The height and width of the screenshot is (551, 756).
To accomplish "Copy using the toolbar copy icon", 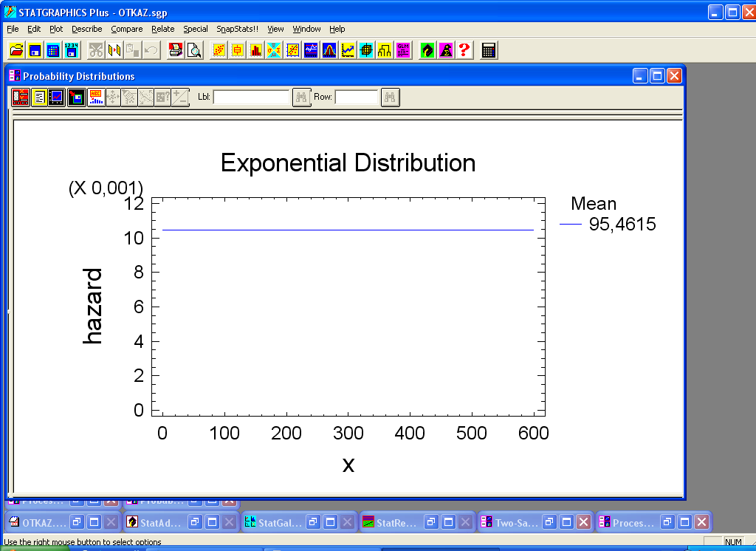I will coord(114,50).
